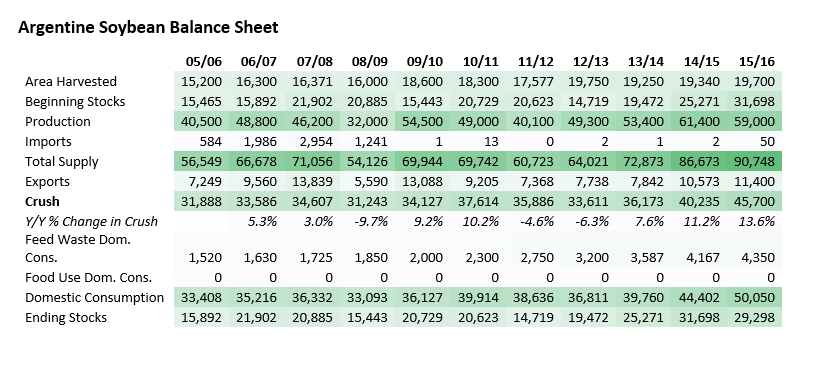Click the Beginning Stocks row label
832x368 pixels.
75,101
